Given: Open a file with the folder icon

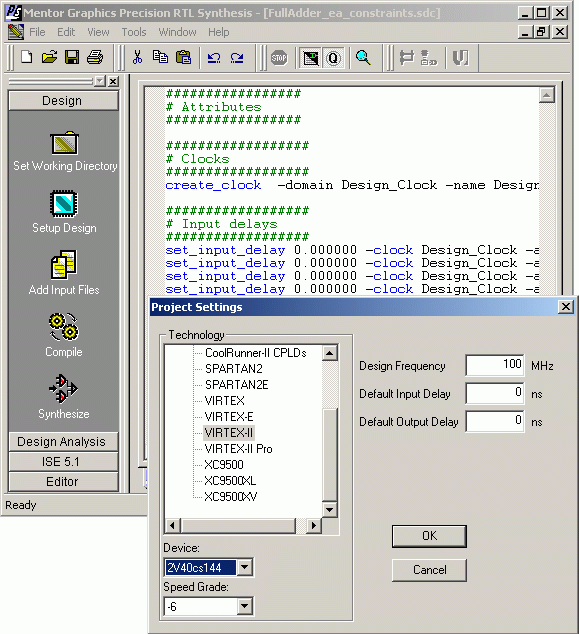Looking at the screenshot, I should [49, 57].
